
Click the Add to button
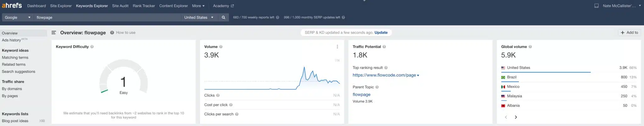[629, 32]
